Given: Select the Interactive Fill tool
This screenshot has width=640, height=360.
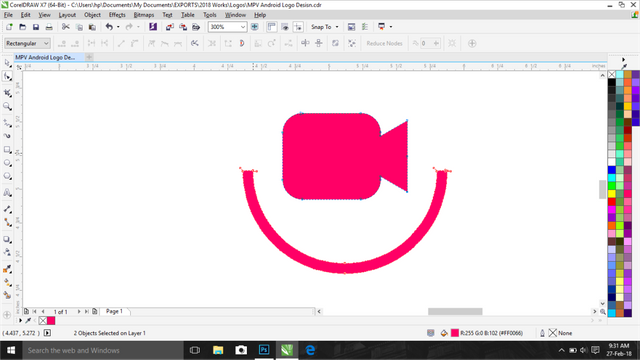Looking at the screenshot, I should [7, 282].
